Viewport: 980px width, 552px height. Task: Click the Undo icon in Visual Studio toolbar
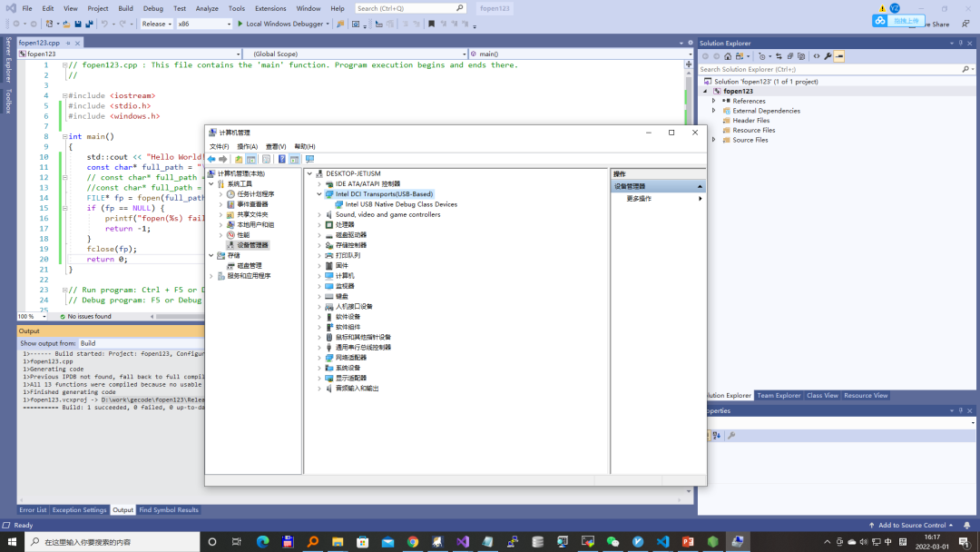[104, 24]
